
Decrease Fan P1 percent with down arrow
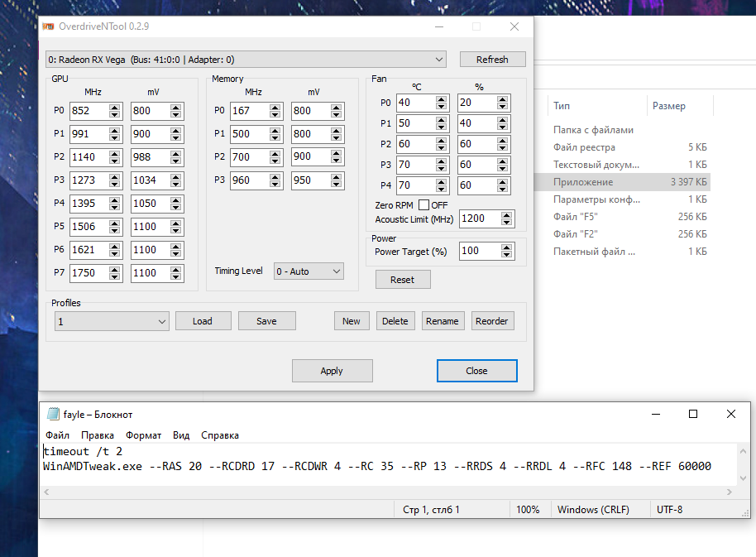click(x=502, y=127)
